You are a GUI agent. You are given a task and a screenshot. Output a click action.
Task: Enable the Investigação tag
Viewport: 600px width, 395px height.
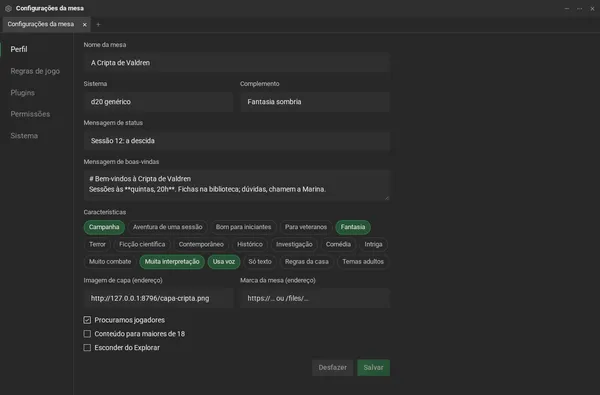pos(294,244)
